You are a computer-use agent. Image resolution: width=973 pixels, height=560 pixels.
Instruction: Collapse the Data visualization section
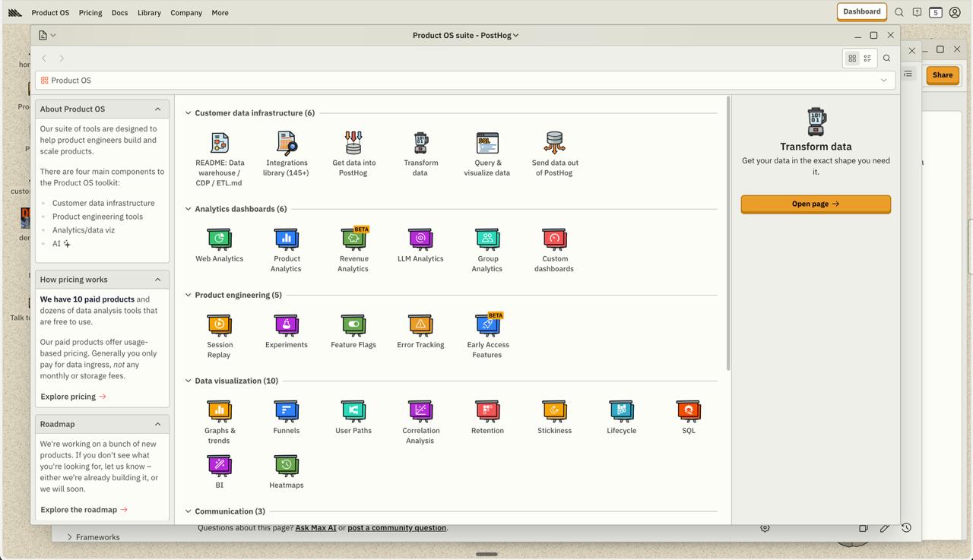point(189,381)
